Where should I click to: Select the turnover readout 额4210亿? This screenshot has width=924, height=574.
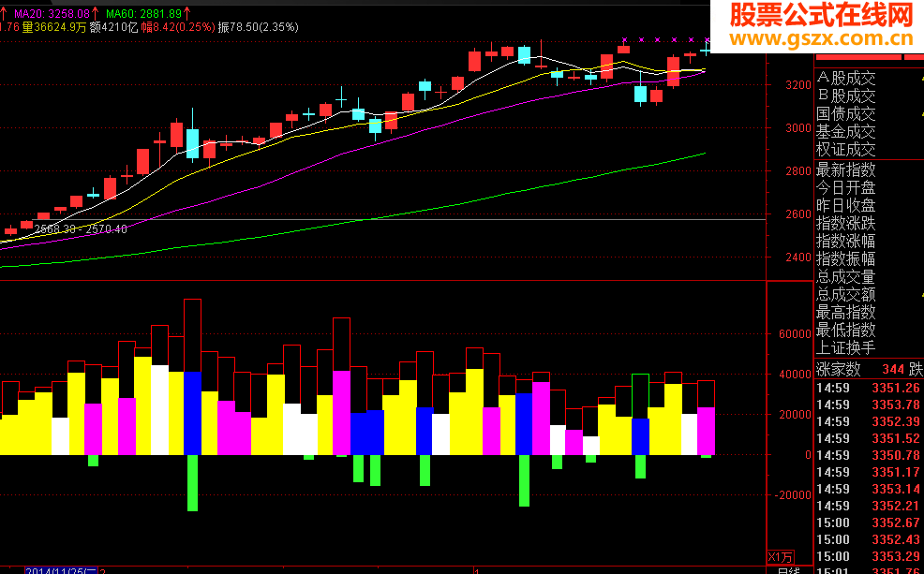[x=113, y=27]
